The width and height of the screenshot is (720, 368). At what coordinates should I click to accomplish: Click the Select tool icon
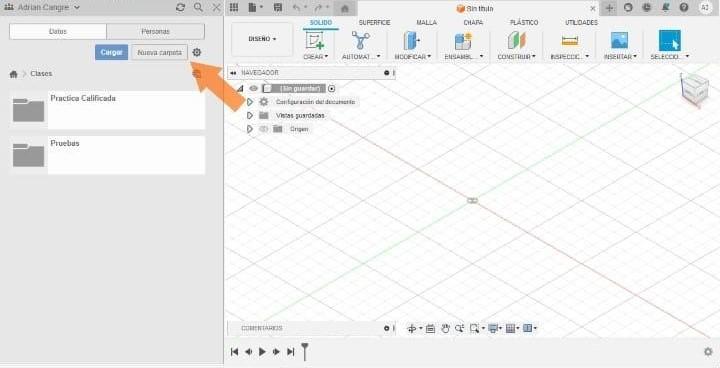(669, 40)
